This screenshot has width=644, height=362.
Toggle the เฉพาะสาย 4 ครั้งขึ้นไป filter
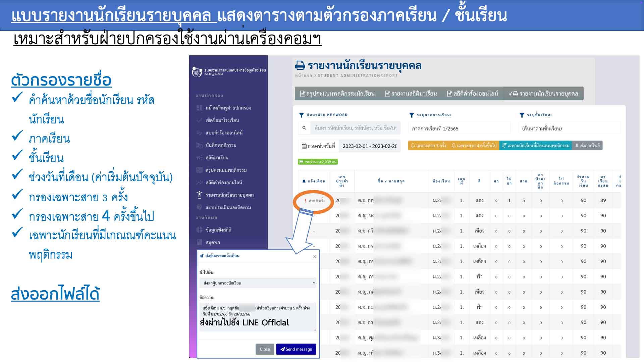(474, 146)
